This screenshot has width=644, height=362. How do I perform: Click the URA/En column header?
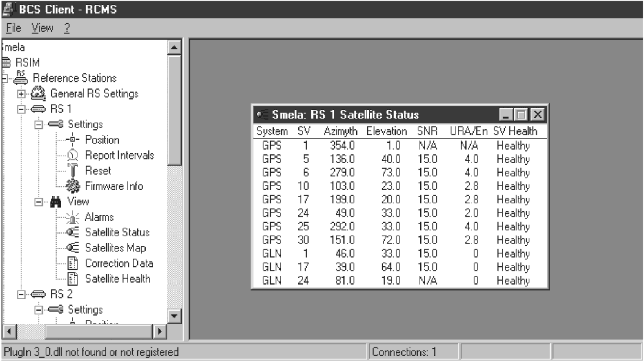coord(468,131)
